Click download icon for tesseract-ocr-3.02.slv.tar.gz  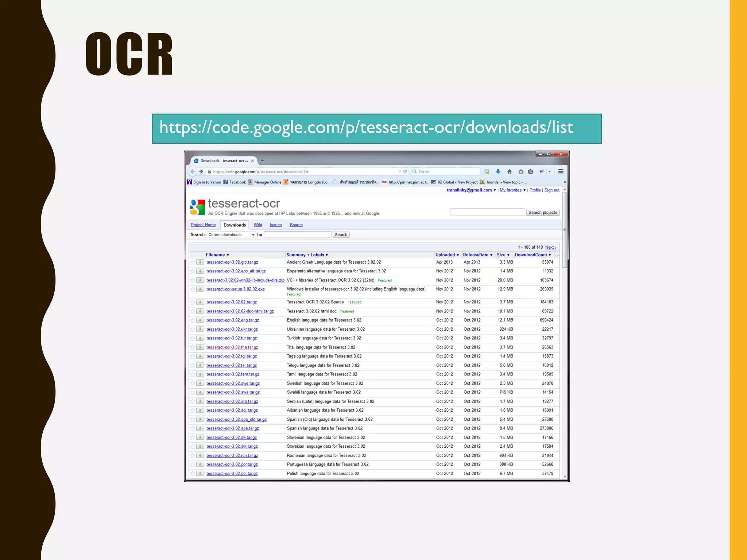click(200, 437)
